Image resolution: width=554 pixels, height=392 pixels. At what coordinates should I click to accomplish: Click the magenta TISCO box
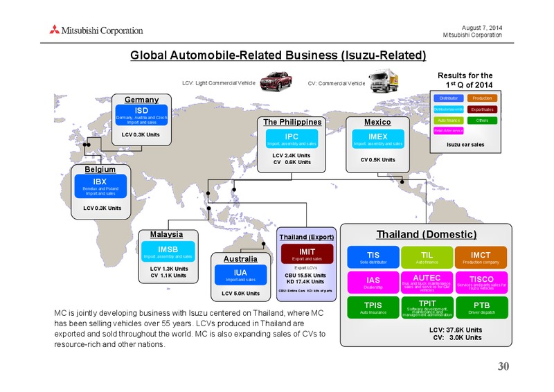point(481,283)
